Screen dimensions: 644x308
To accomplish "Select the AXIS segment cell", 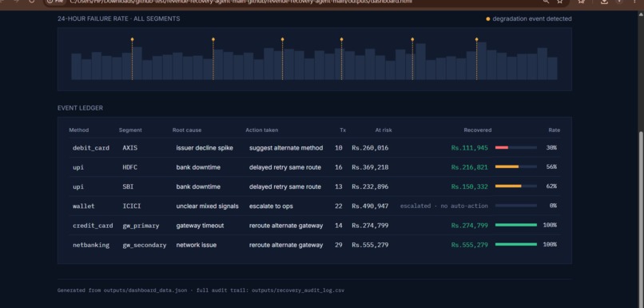I will [x=129, y=148].
